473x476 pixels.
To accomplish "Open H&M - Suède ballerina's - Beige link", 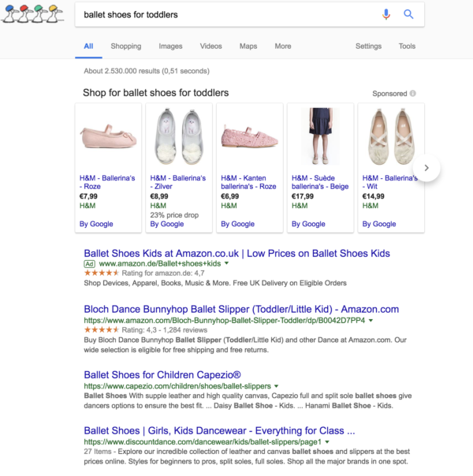I will [320, 182].
